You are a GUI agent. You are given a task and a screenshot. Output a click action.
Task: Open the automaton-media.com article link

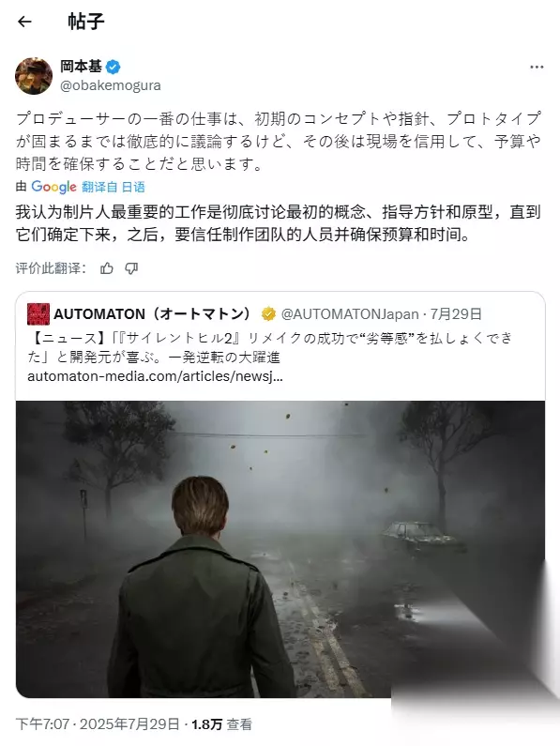(x=155, y=376)
